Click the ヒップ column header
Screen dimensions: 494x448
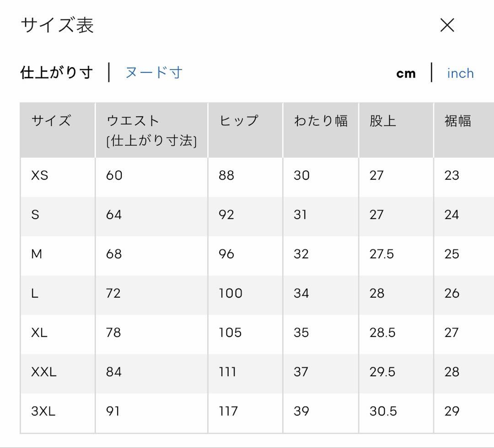[238, 121]
